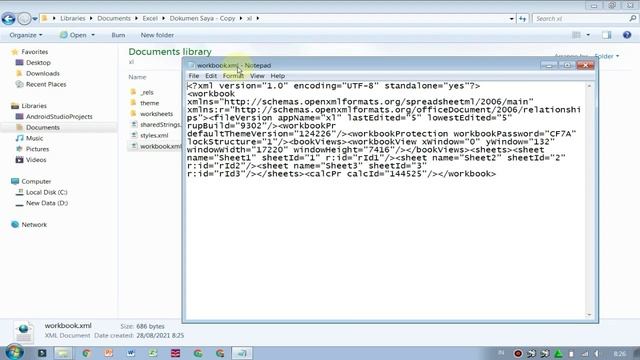The height and width of the screenshot is (360, 640).
Task: Select the worksheets folder
Action: 151,114
